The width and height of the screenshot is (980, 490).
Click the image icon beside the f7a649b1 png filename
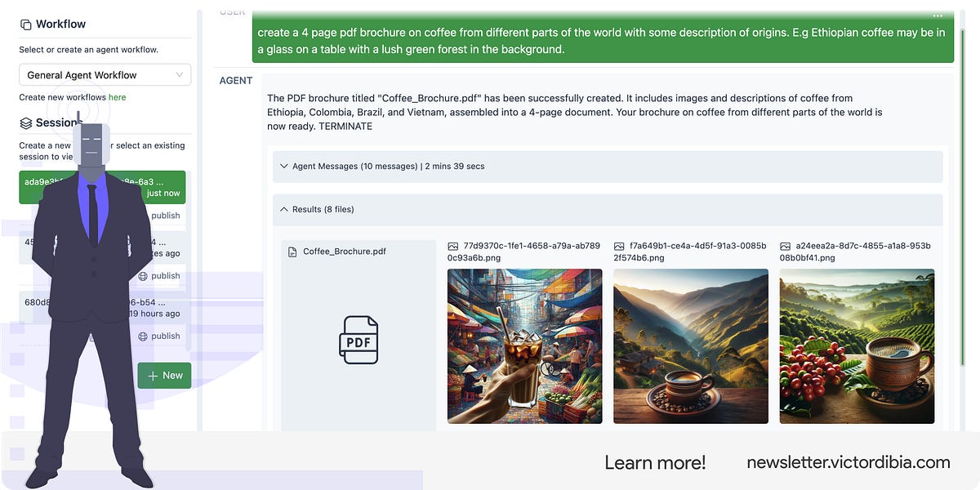click(x=618, y=245)
